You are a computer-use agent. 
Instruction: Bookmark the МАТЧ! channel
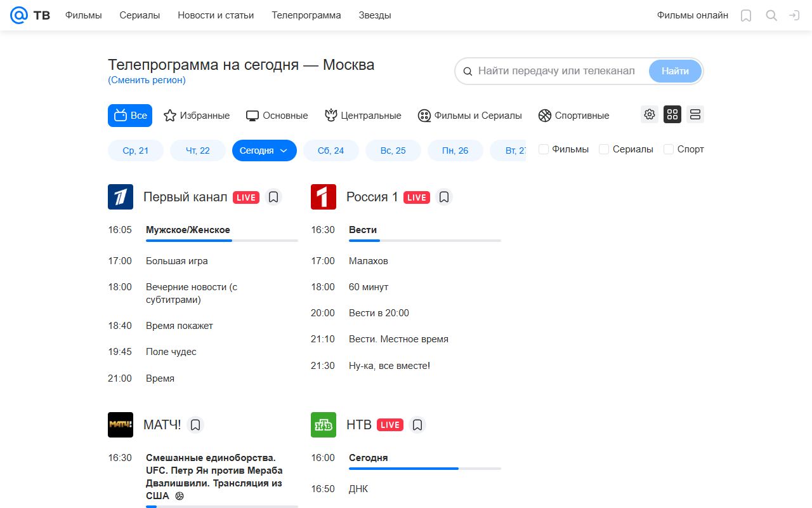click(195, 425)
